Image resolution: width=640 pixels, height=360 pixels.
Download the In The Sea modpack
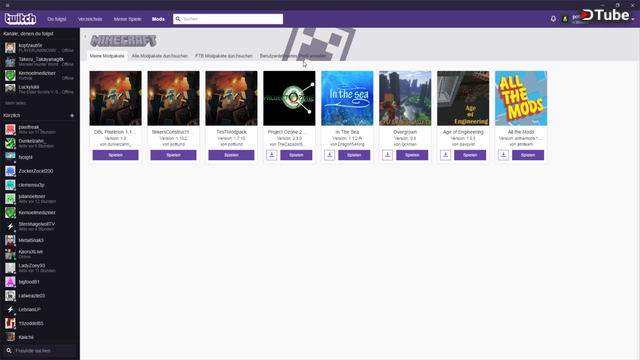click(330, 155)
